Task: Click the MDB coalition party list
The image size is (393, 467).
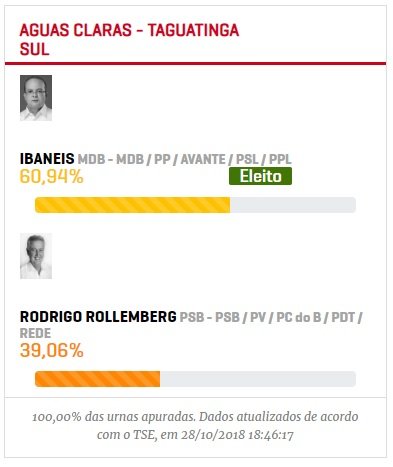Action: (x=185, y=159)
